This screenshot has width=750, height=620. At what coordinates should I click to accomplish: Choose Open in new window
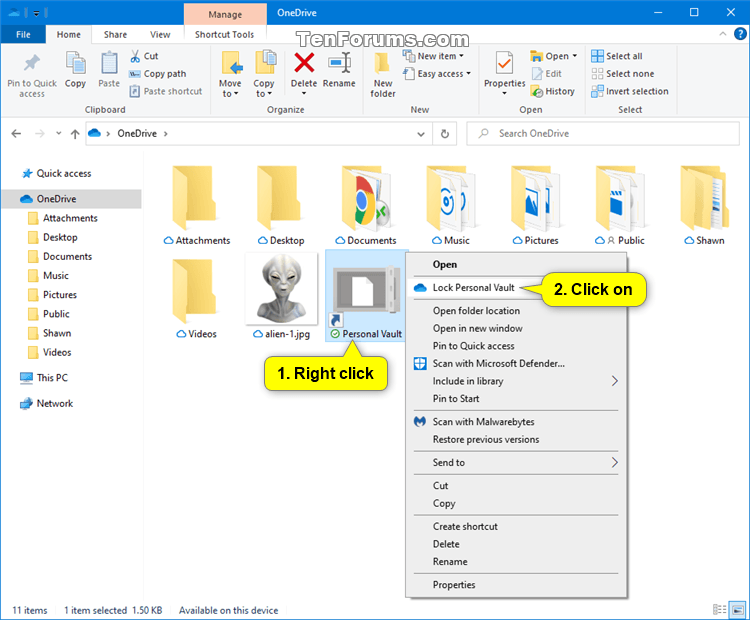477,329
